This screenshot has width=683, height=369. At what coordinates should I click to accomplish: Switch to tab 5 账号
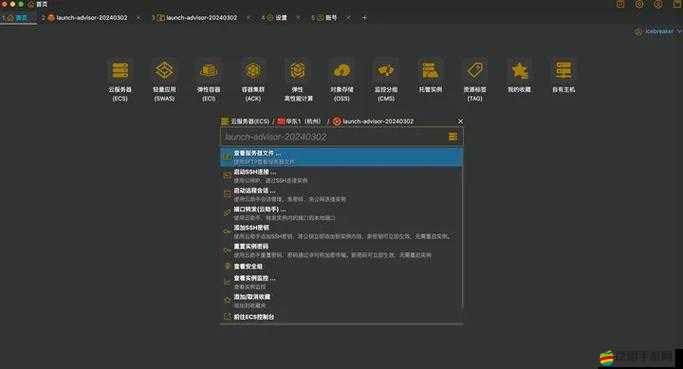coord(326,18)
